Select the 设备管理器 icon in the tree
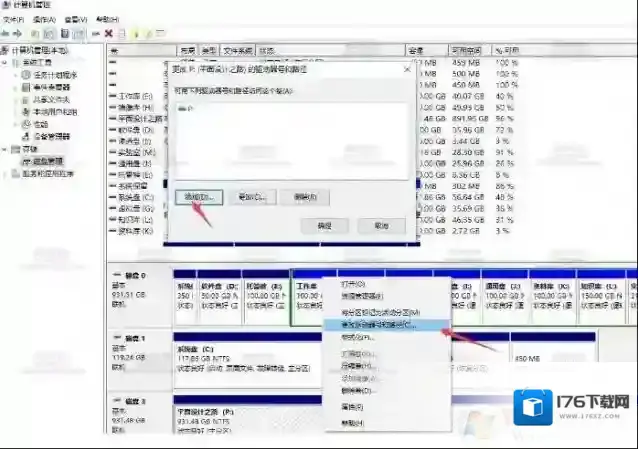This screenshot has width=638, height=449. (27, 136)
